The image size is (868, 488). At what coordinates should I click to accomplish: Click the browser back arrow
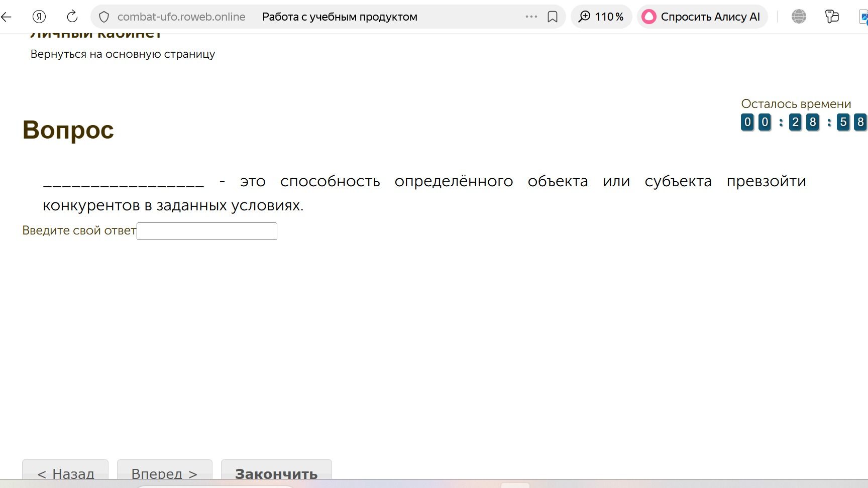point(6,17)
